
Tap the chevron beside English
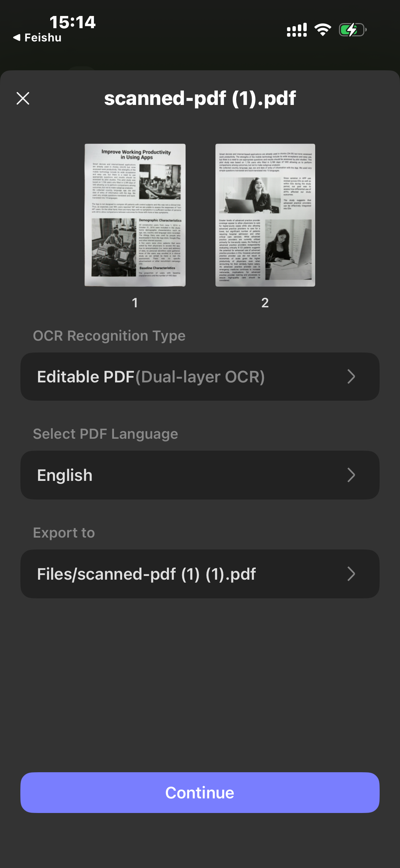click(351, 475)
